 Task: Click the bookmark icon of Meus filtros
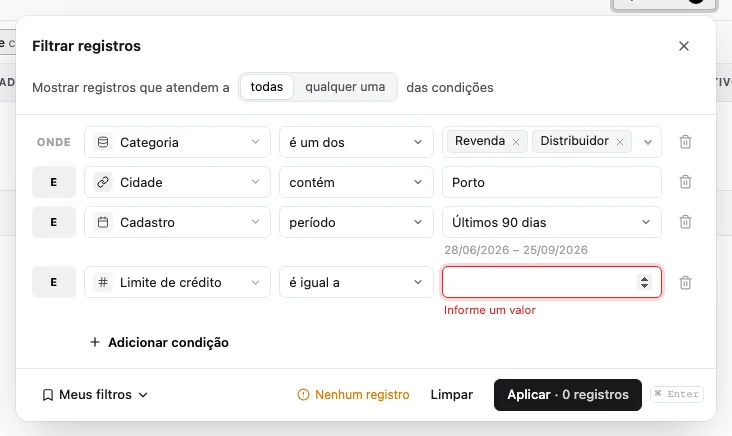coord(48,395)
